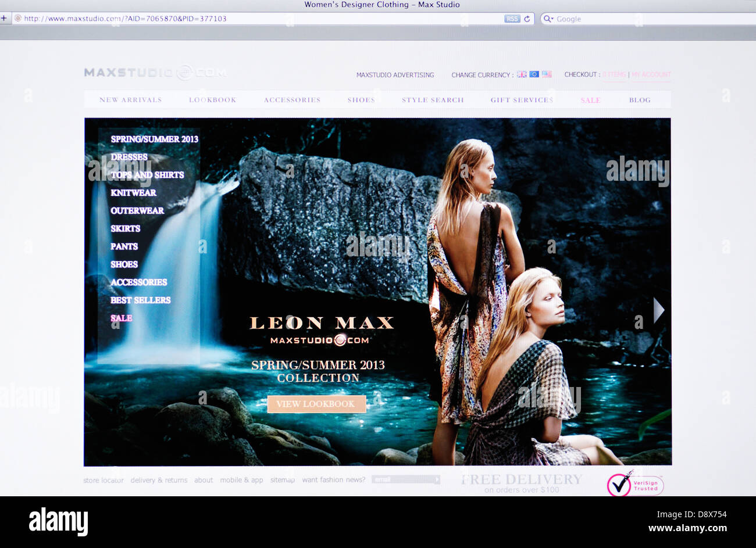Select OUTERWEAR category
The height and width of the screenshot is (548, 756).
137,211
